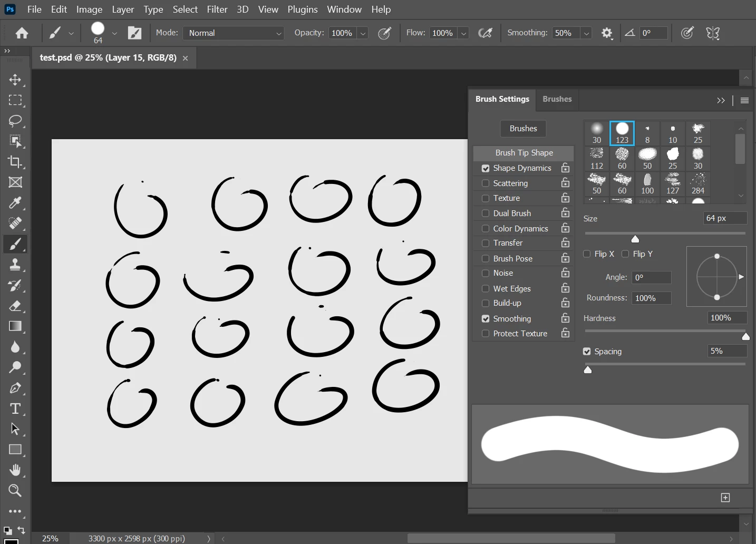Select the Clone Stamp tool
The image size is (756, 544).
tap(15, 265)
